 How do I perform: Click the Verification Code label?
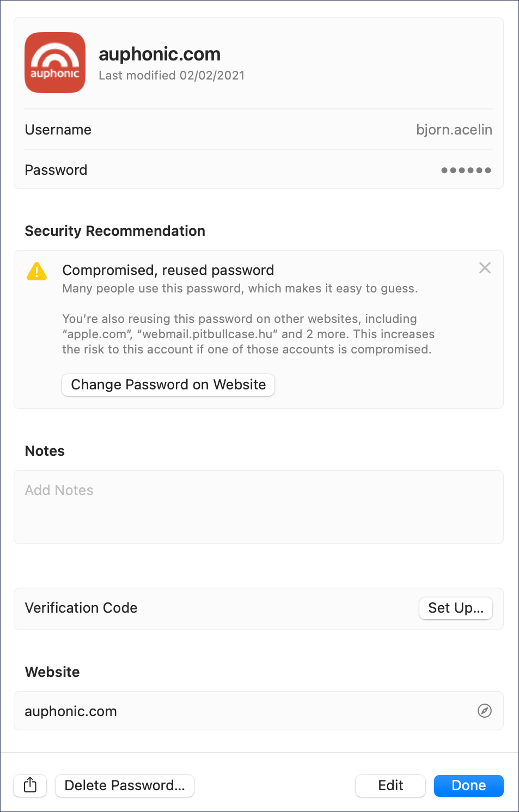(x=81, y=608)
